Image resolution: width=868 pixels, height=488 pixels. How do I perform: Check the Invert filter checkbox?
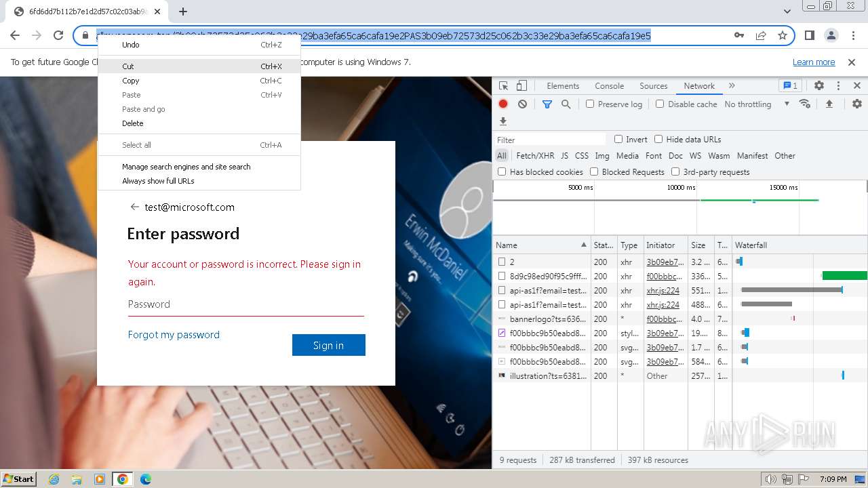[x=618, y=139]
